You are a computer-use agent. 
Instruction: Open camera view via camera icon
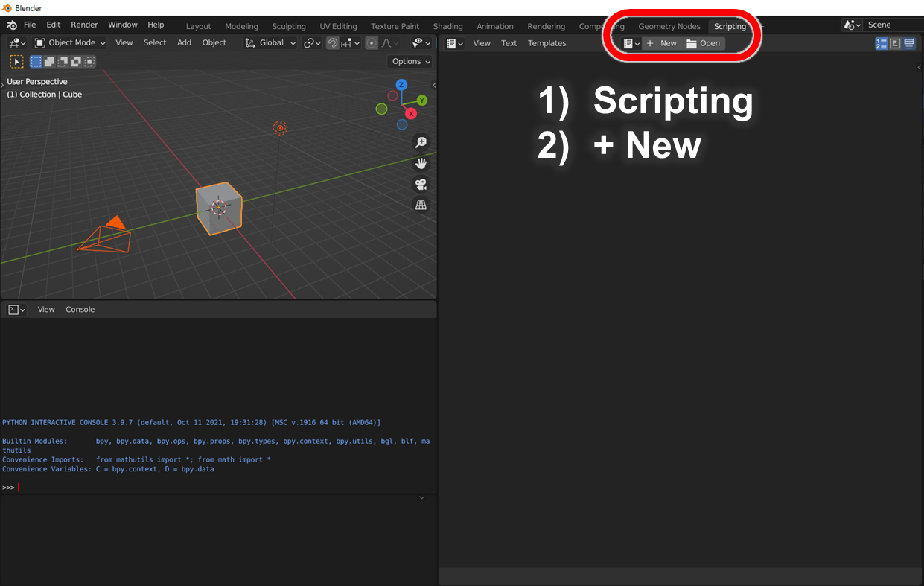tap(421, 184)
